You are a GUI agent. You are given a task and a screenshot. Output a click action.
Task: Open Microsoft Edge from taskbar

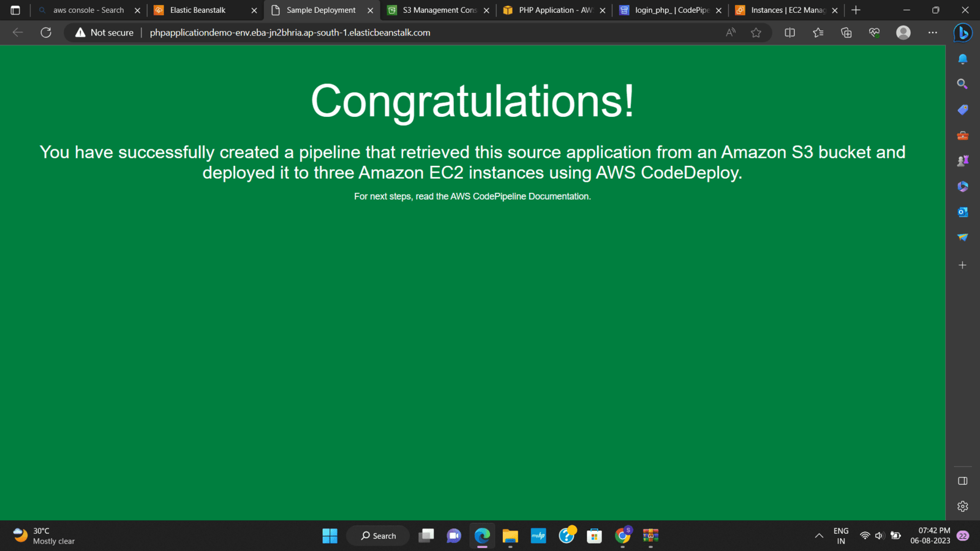pos(482,536)
